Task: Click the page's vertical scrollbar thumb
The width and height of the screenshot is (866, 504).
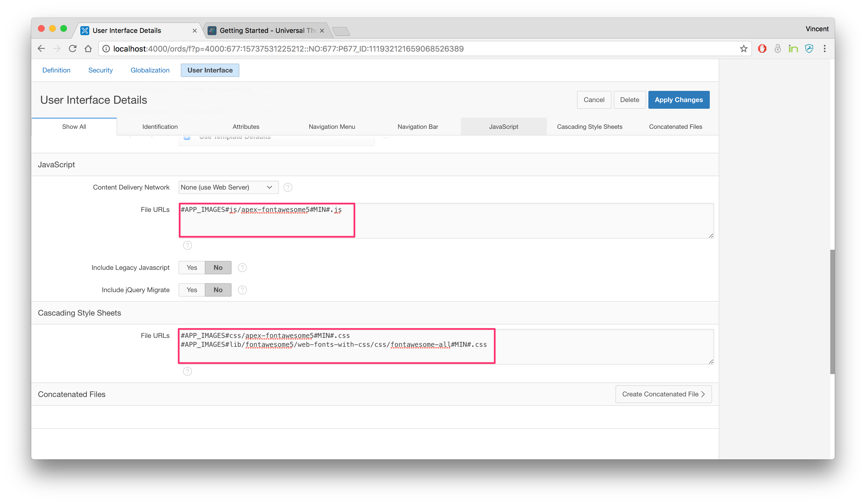Action: click(x=832, y=311)
